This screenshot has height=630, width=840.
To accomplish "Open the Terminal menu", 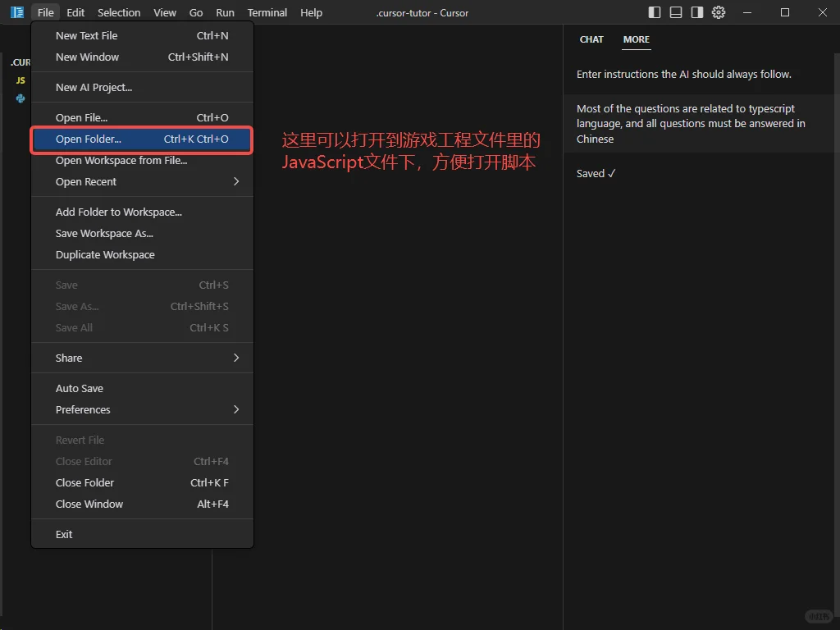I will click(267, 12).
